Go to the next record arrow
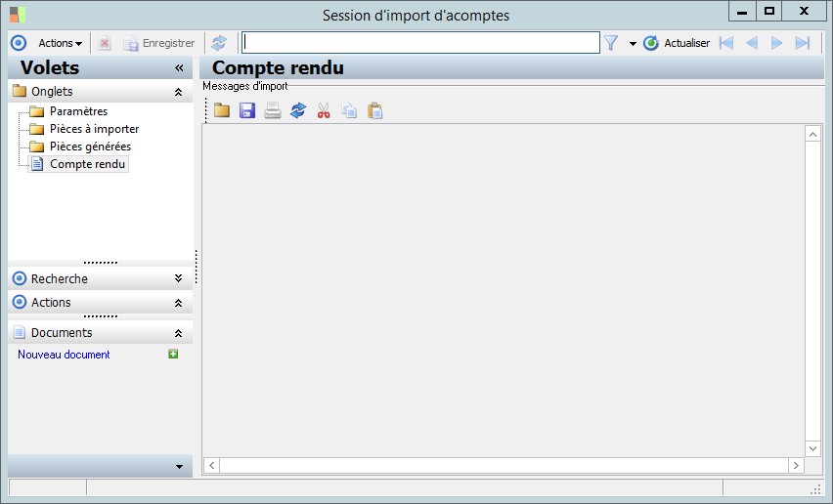 pyautogui.click(x=776, y=43)
